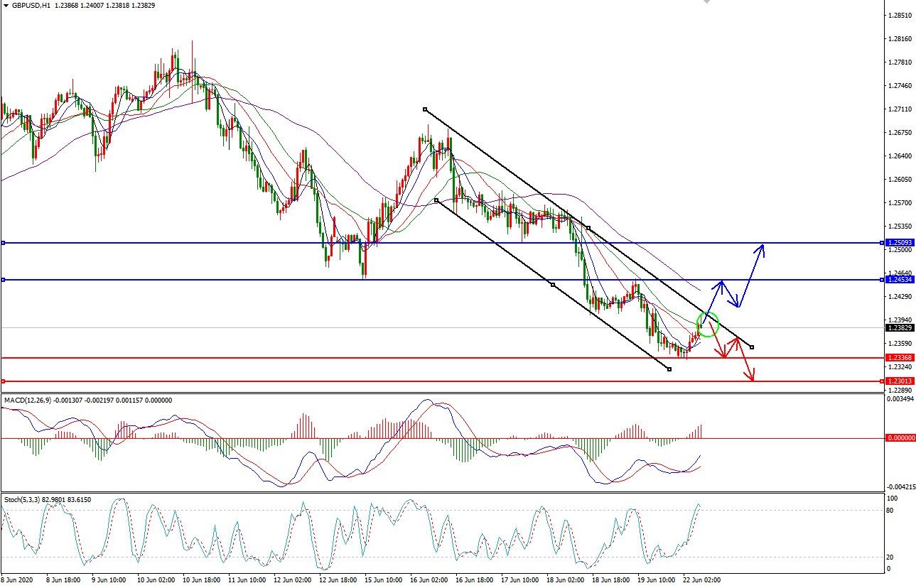This screenshot has width=916, height=588.
Task: Click the triangle icon beside GBPUSD,H1 title
Action: pyautogui.click(x=6, y=5)
